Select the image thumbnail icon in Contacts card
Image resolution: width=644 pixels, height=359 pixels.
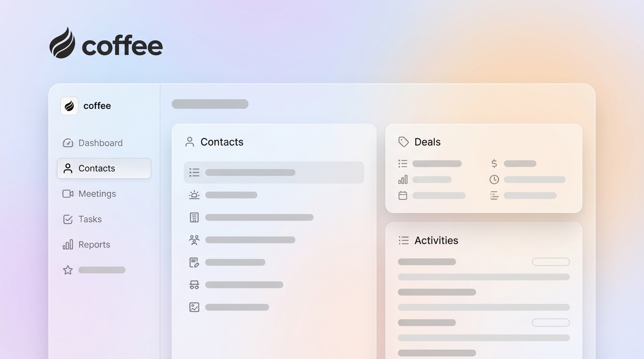pyautogui.click(x=194, y=307)
